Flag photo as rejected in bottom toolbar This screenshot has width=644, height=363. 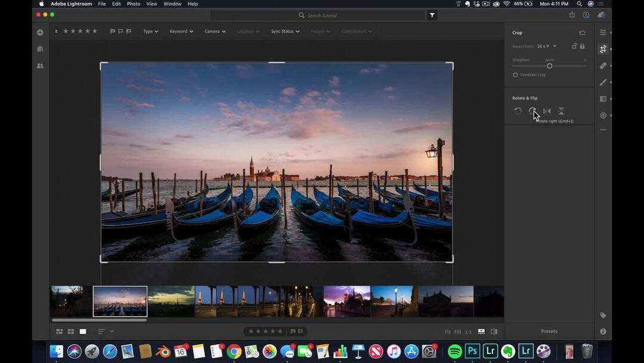click(301, 331)
